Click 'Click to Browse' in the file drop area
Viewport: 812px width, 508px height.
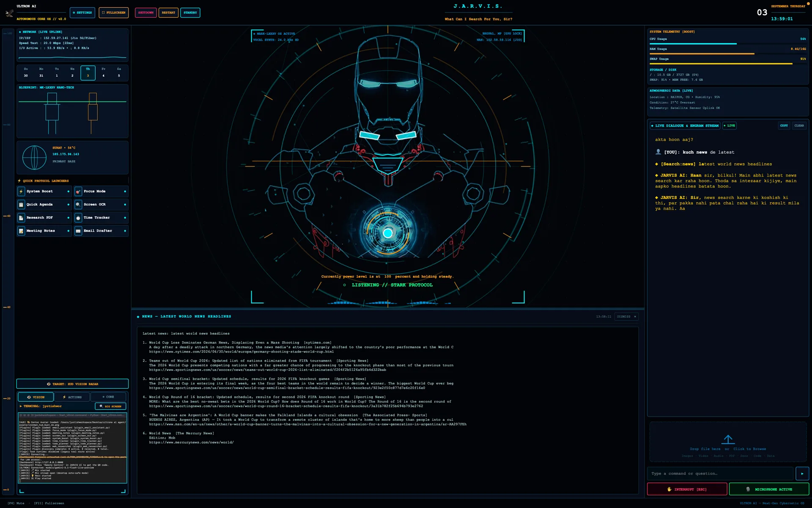pos(749,449)
